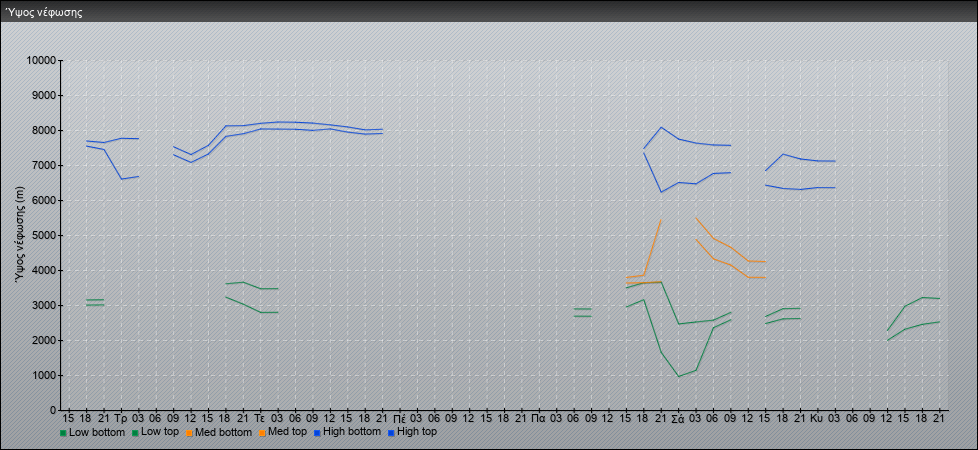The width and height of the screenshot is (978, 450).
Task: Click the Πα day label on x-axis
Action: pyautogui.click(x=538, y=418)
